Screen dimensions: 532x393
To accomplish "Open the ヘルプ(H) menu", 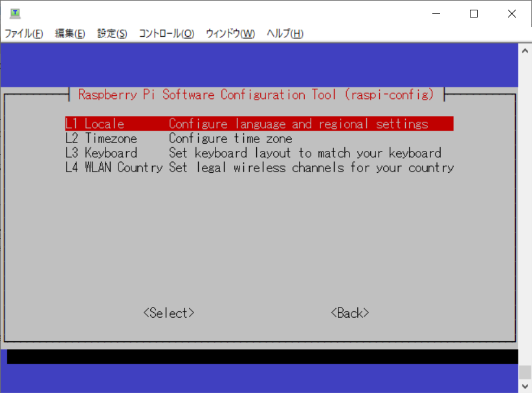I will coord(285,34).
